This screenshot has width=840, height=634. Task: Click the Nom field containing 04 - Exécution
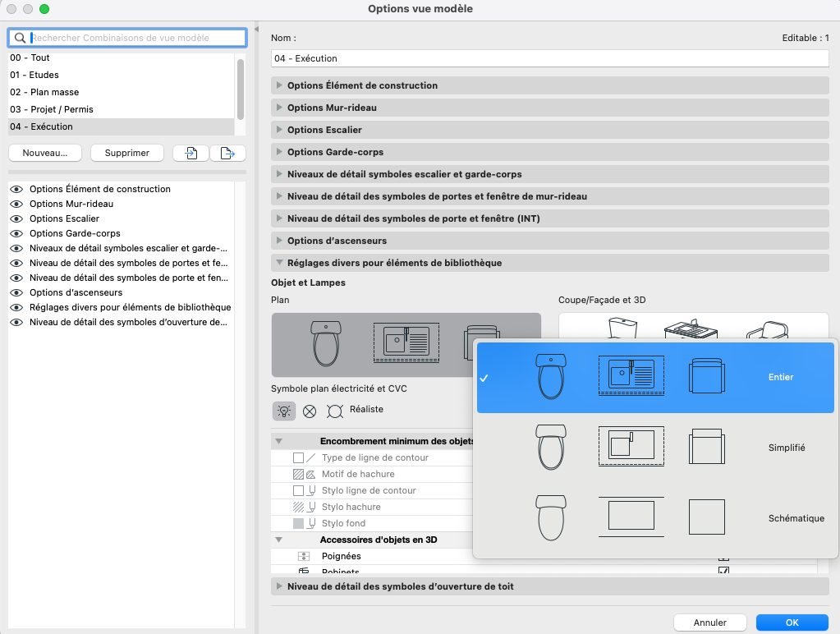550,58
